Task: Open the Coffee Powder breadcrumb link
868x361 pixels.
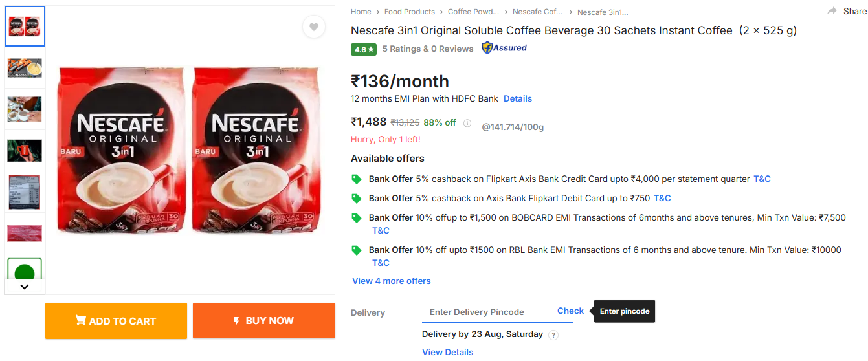Action: 473,12
